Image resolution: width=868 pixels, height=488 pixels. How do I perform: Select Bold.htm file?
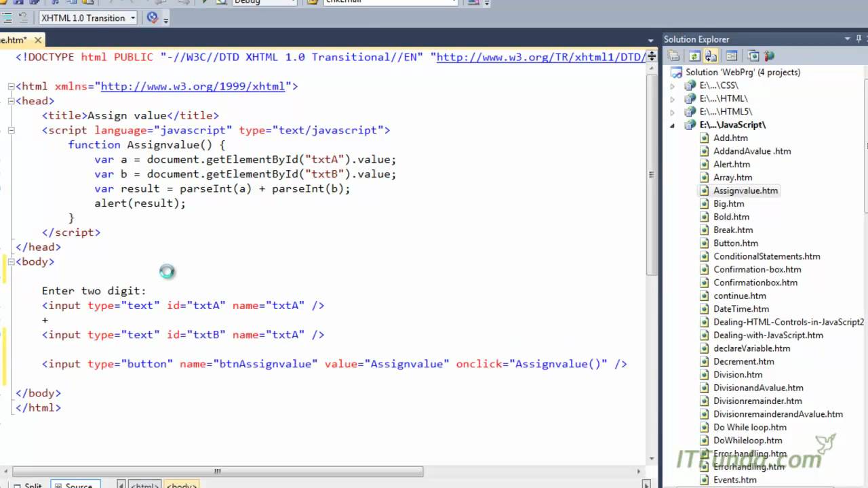[731, 217]
